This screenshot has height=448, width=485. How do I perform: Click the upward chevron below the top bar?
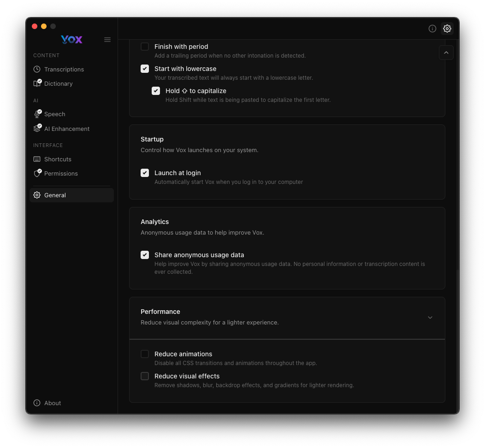coord(446,52)
